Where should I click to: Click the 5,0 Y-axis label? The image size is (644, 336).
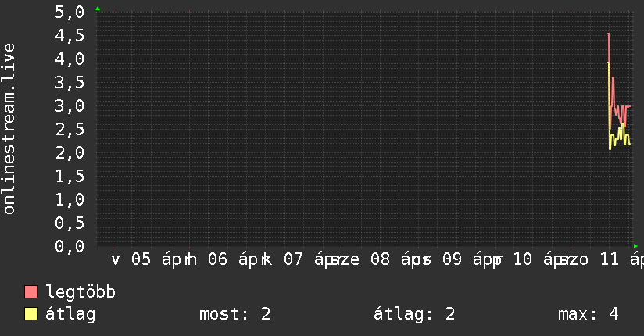click(70, 13)
